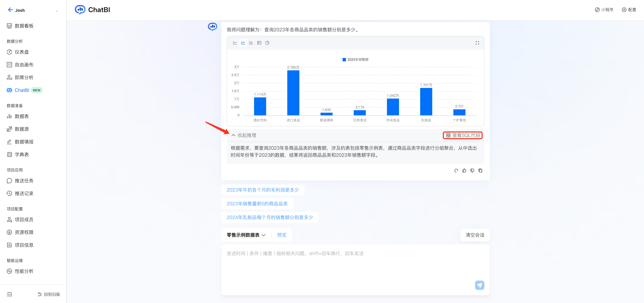The height and width of the screenshot is (303, 644).
Task: Switch chart to line chart view
Action: tap(235, 43)
